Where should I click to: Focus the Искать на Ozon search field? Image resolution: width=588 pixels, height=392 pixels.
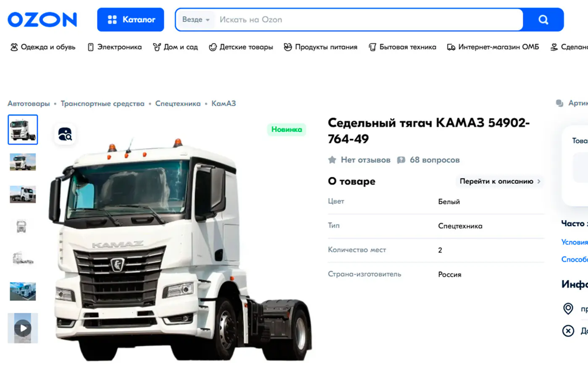coord(370,20)
